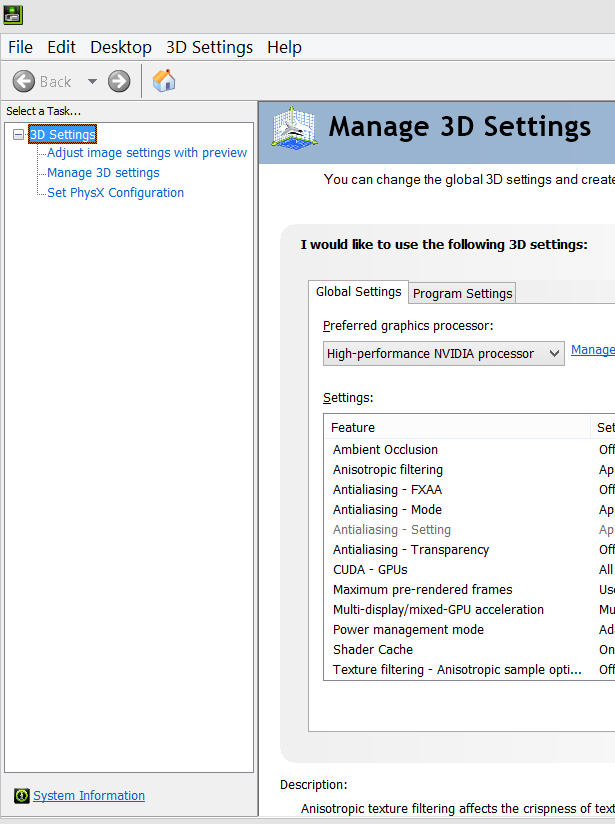This screenshot has height=824, width=615.
Task: Select the Antialiasing - Transparency row
Action: (469, 550)
